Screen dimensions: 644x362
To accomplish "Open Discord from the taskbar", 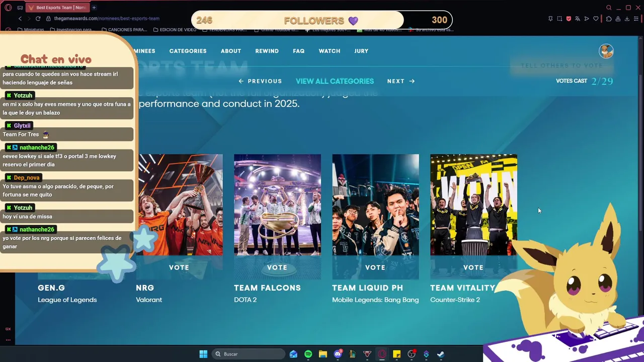I will [338, 354].
